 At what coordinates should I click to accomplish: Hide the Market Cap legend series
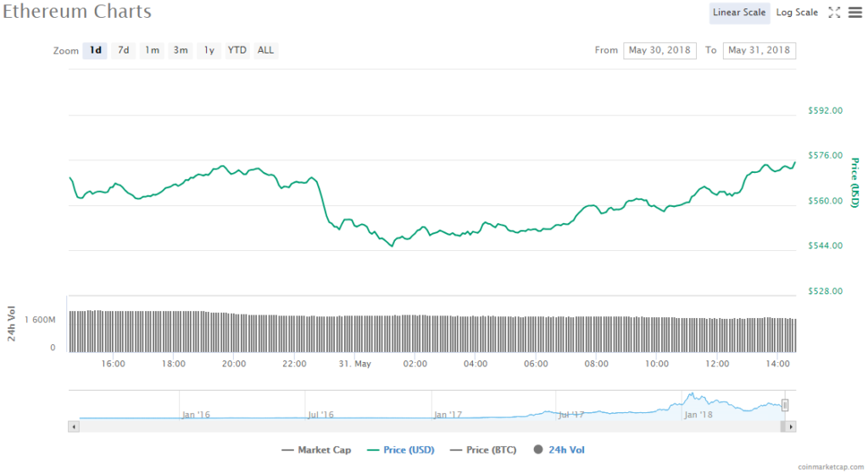click(x=316, y=450)
